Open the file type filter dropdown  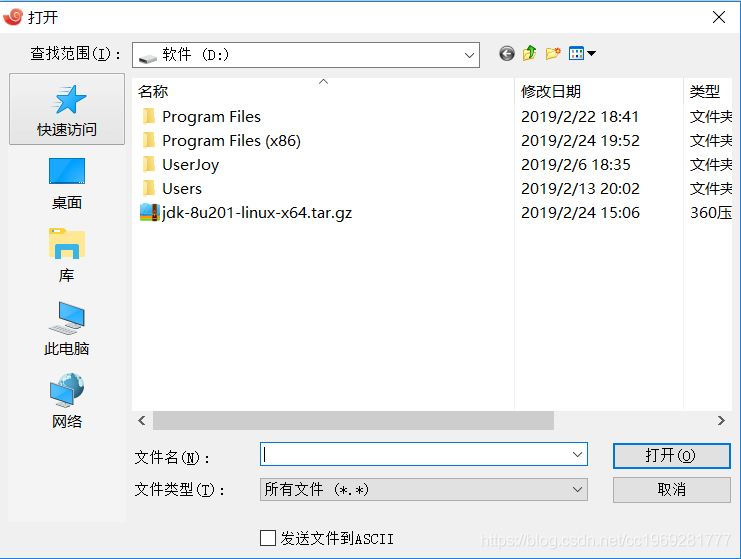coord(424,489)
